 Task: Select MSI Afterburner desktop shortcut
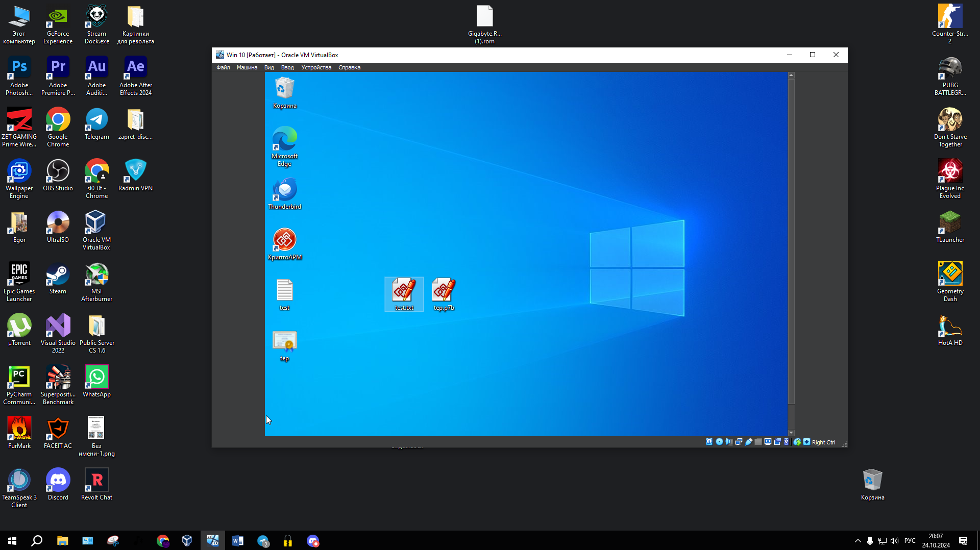pyautogui.click(x=97, y=282)
